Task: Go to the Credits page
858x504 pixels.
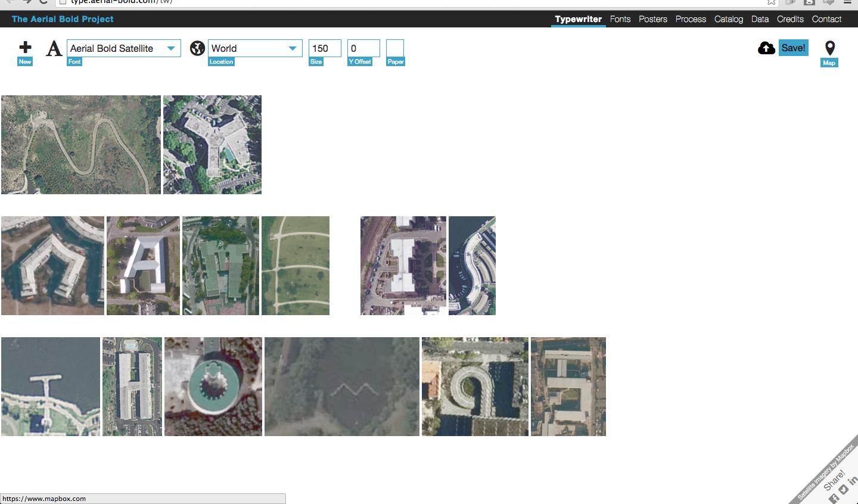Action: point(790,19)
